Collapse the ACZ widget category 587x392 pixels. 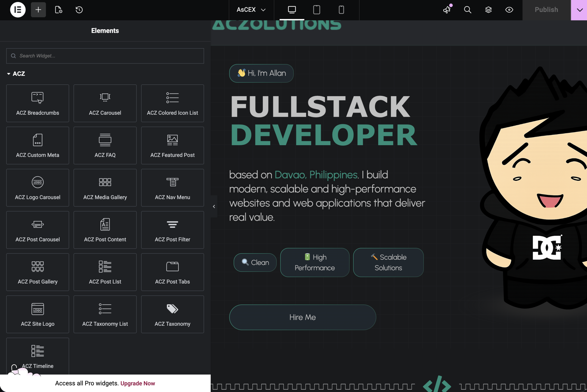[16, 74]
